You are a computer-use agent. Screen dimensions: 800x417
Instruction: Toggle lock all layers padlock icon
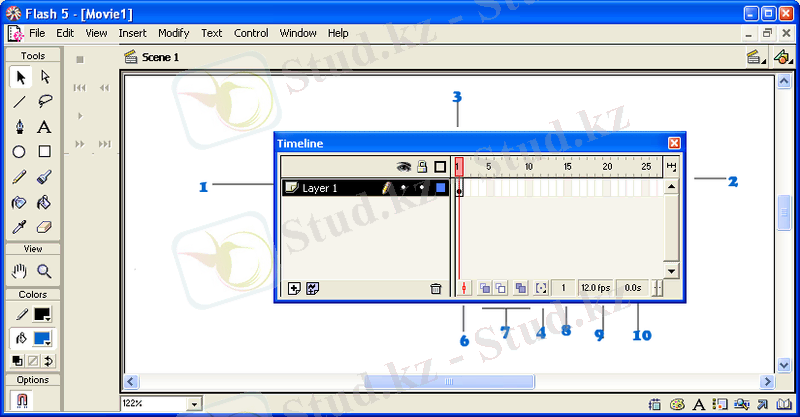pyautogui.click(x=422, y=166)
